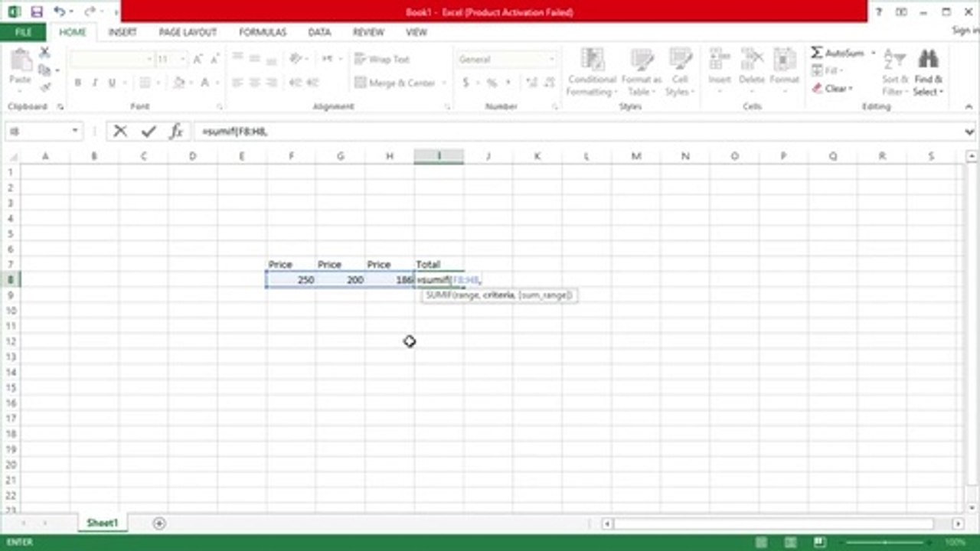Apply percent style with % icon
The image size is (980, 551).
tap(492, 83)
